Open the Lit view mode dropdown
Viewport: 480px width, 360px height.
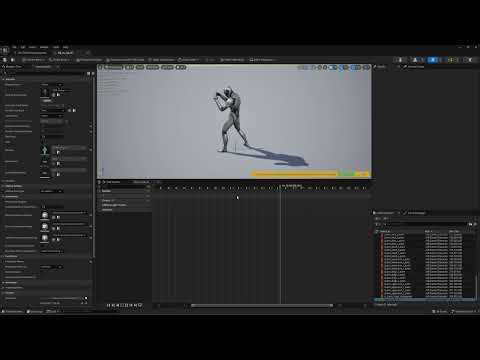pos(130,67)
